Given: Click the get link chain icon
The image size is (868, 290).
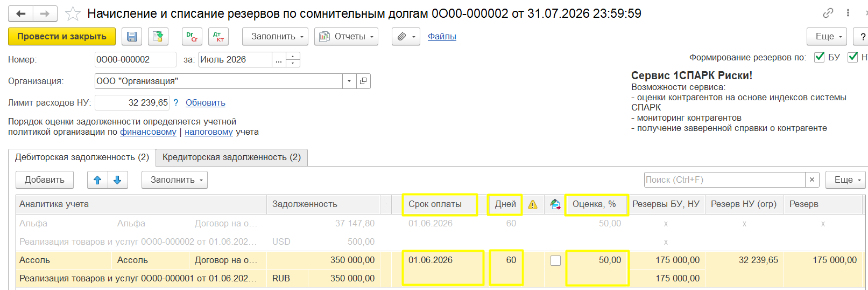Looking at the screenshot, I should [x=828, y=13].
